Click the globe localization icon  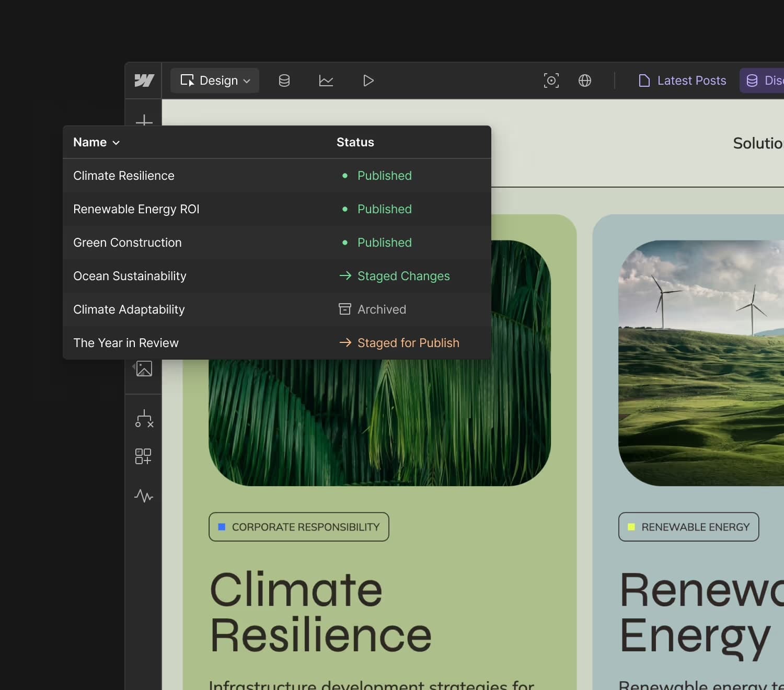[x=585, y=80]
